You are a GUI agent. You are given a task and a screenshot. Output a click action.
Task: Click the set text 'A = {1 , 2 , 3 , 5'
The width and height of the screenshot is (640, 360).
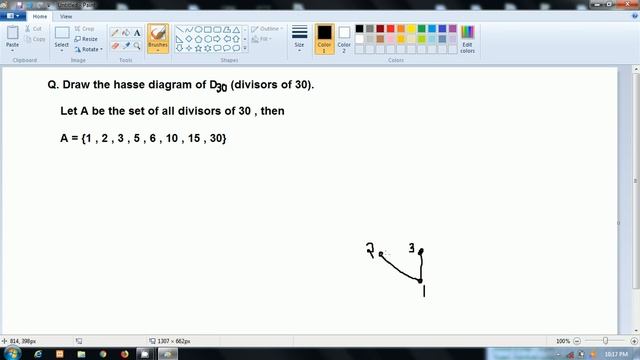100,138
